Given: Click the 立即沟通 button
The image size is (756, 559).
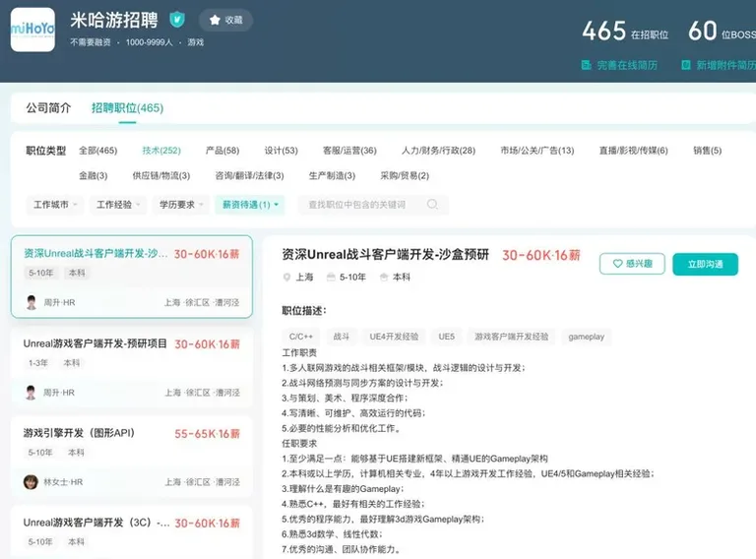Looking at the screenshot, I should tap(705, 264).
